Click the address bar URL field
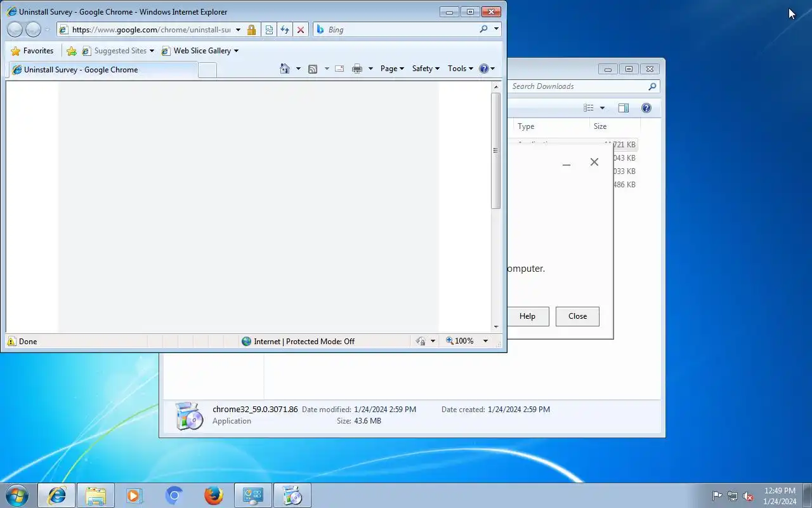This screenshot has width=812, height=508. 151,30
